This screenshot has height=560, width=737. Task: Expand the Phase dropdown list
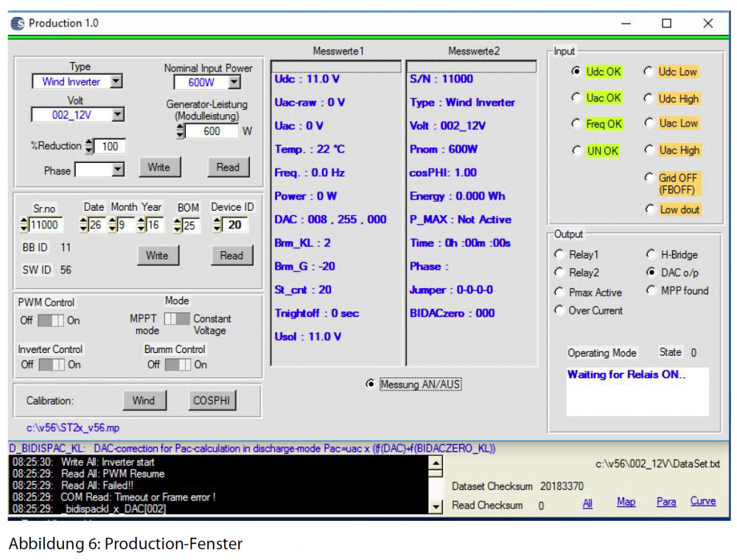point(117,170)
